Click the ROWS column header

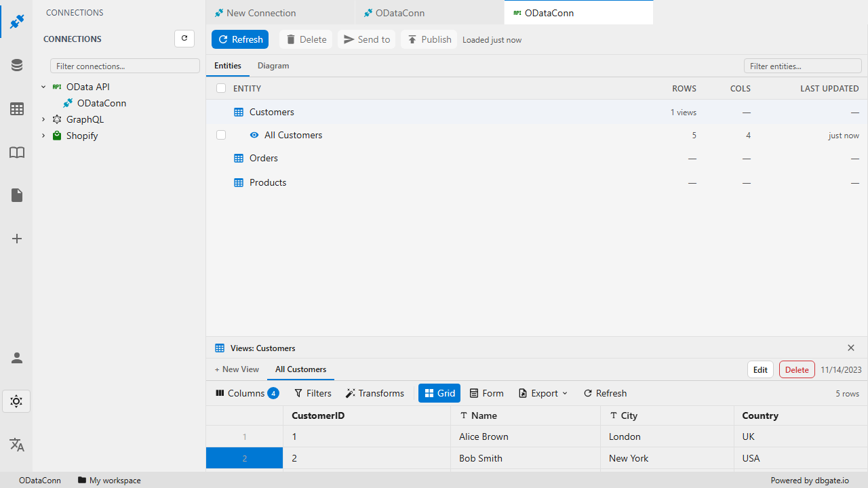(x=684, y=88)
